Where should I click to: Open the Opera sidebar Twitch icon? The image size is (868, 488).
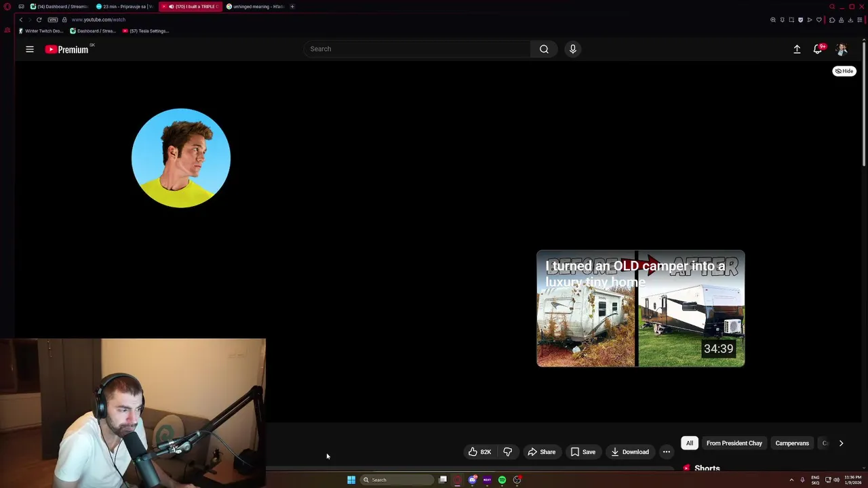[x=7, y=30]
